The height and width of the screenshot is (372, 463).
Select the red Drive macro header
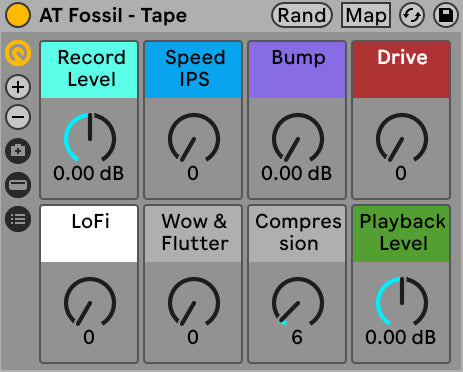(x=401, y=70)
